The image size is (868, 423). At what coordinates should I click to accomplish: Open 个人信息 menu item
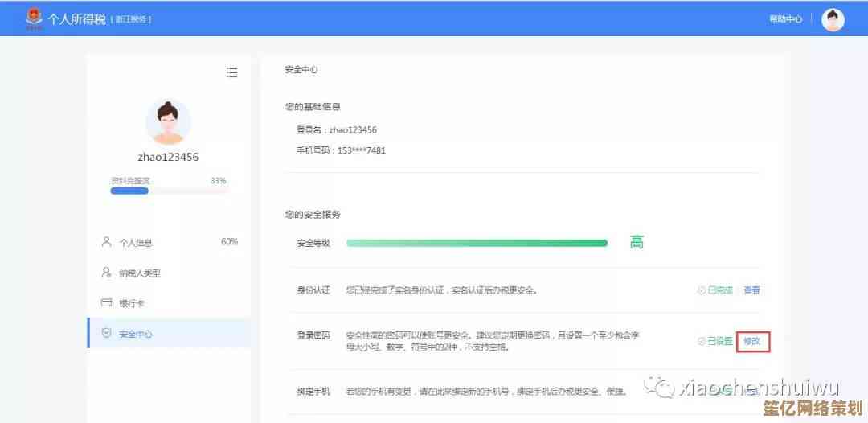pos(135,242)
